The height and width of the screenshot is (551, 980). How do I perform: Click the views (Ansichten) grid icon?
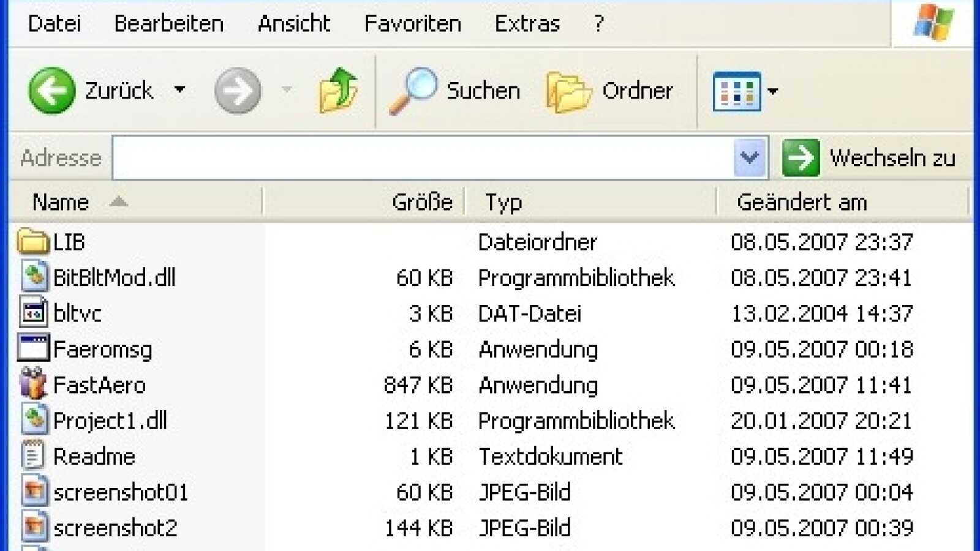click(736, 92)
